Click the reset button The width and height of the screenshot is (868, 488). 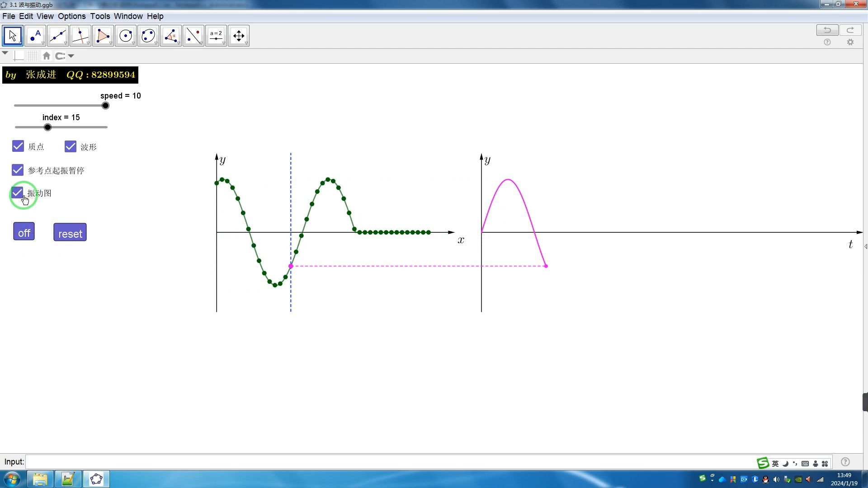click(x=70, y=233)
